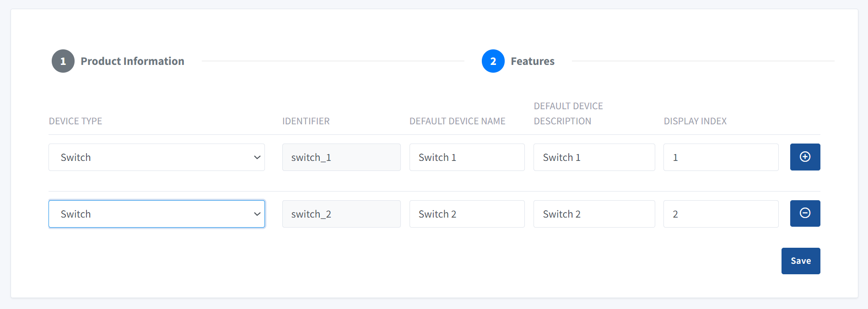Focus the 'Switch 1' default device name field
The image size is (868, 309).
(x=467, y=157)
